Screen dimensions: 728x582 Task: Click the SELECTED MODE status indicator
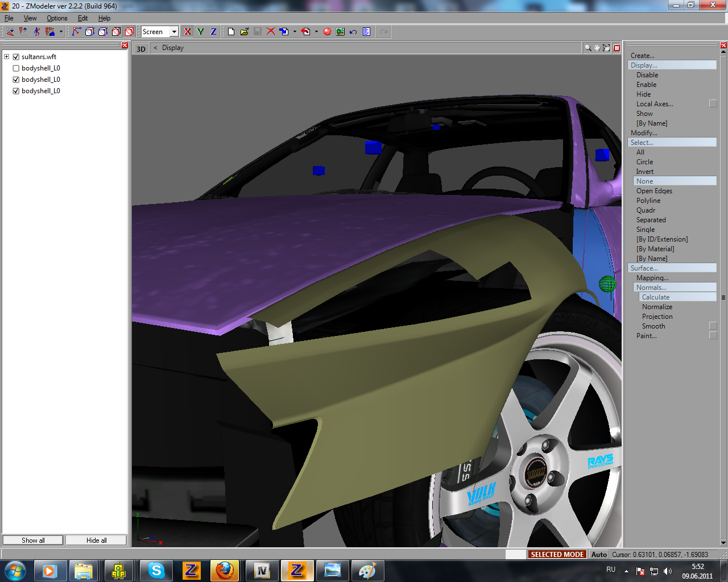[557, 554]
